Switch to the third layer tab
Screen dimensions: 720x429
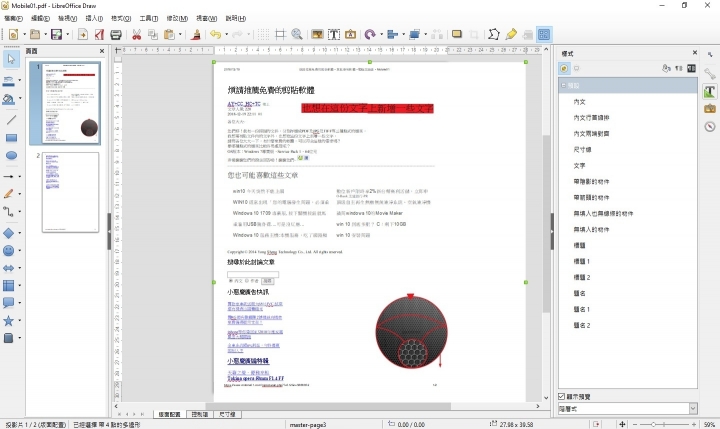click(227, 414)
